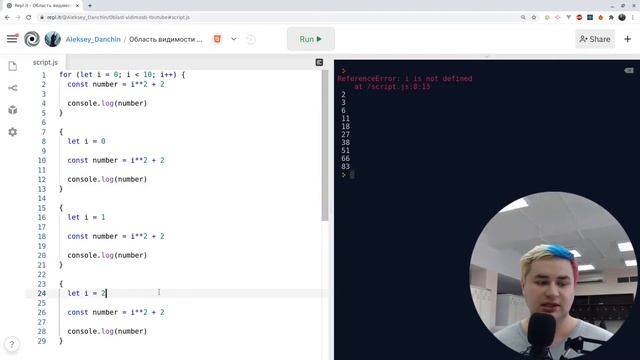Viewport: 640px width, 360px height.
Task: Place cursor on 'let i = 1' line 16
Action: click(86, 217)
